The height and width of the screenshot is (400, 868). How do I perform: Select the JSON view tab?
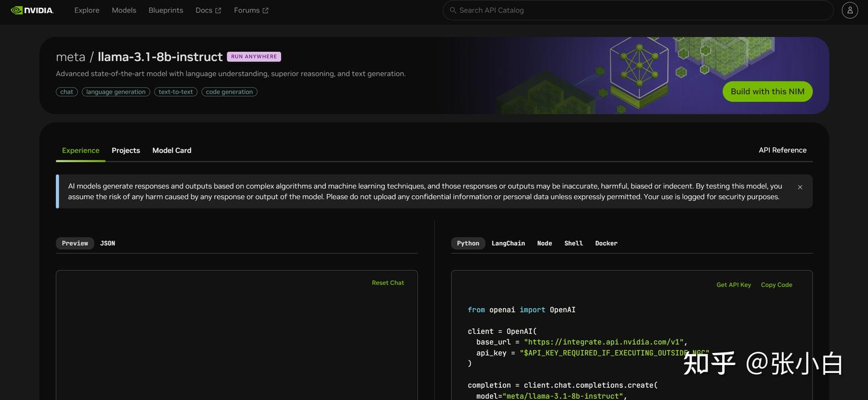(x=107, y=243)
